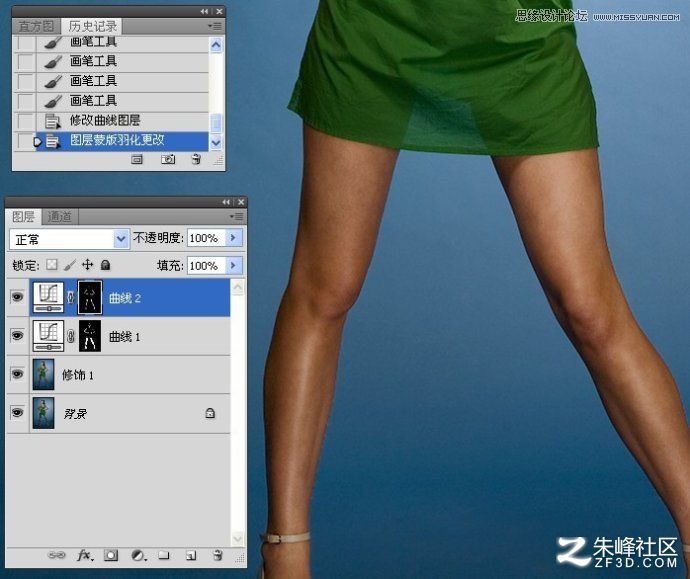The height and width of the screenshot is (579, 690).
Task: Create a new layer icon
Action: (191, 556)
